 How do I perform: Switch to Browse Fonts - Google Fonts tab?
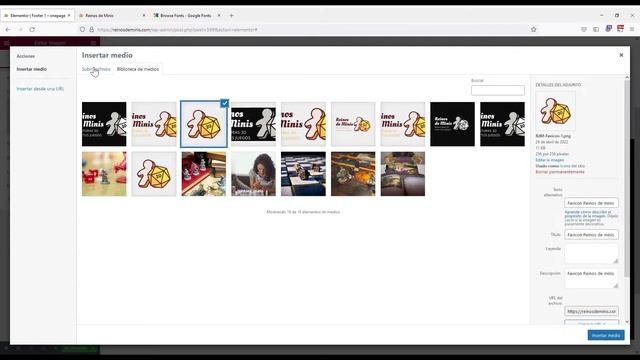(x=186, y=16)
